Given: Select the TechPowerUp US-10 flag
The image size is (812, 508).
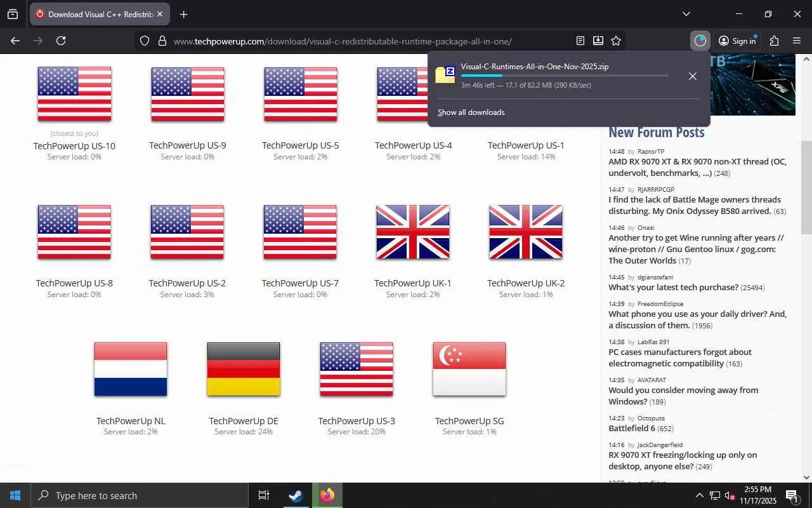Looking at the screenshot, I should coord(75,94).
